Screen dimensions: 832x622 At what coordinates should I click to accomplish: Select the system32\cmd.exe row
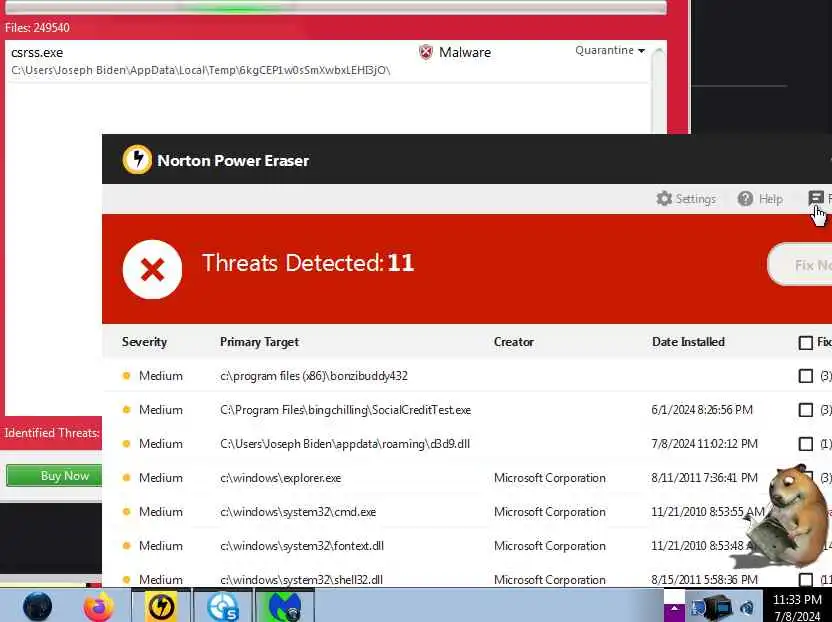467,512
